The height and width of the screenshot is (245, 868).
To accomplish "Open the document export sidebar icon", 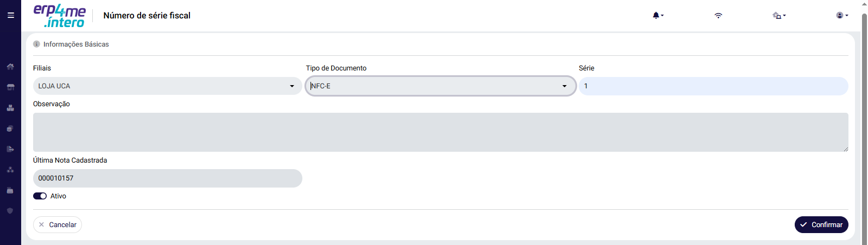I will (10, 149).
